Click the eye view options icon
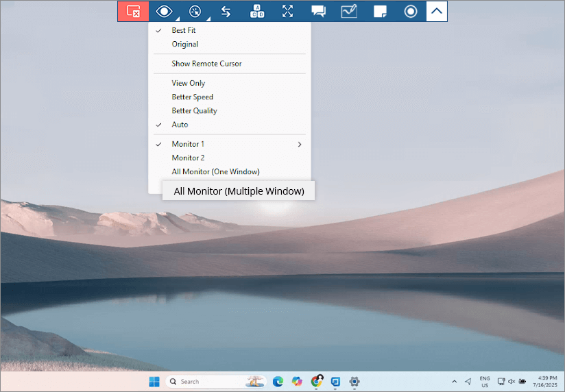This screenshot has height=392, width=565. tap(164, 11)
